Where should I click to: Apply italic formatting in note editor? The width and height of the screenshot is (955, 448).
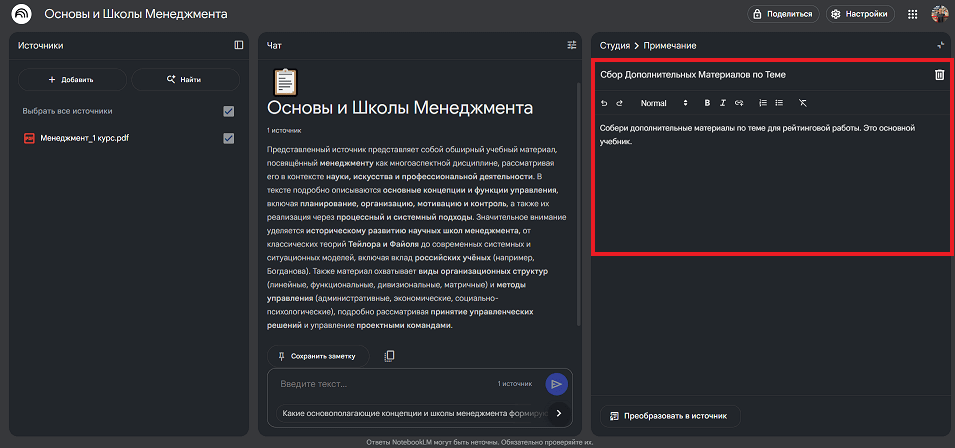[723, 103]
